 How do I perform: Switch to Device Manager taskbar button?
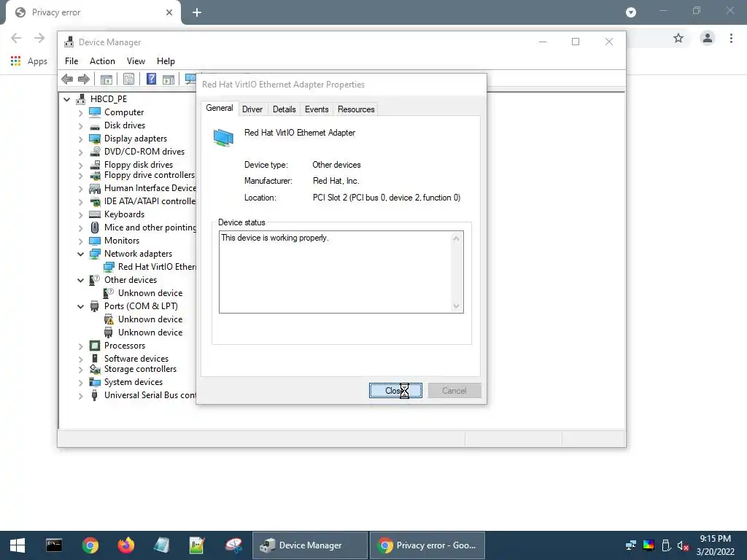[x=309, y=545]
